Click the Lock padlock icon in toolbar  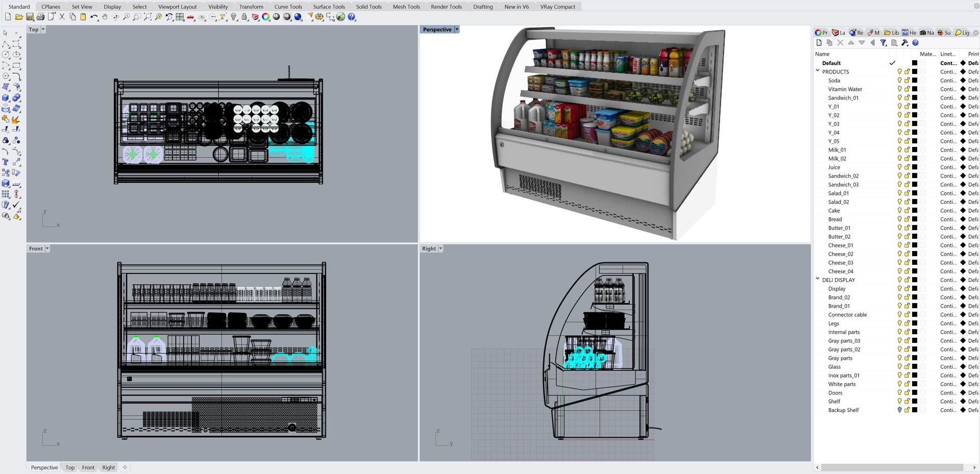(244, 17)
